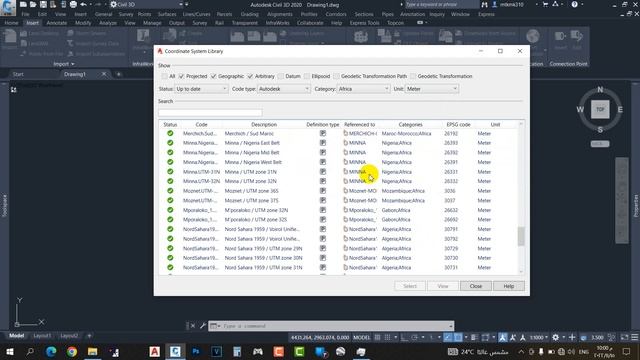
Task: Click EPSG code 3037 cell
Action: click(x=450, y=200)
